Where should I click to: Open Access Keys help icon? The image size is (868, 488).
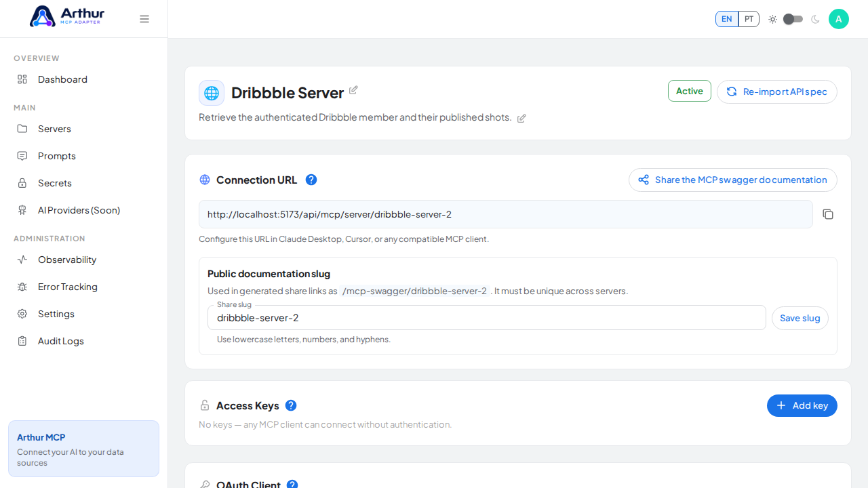pos(291,405)
